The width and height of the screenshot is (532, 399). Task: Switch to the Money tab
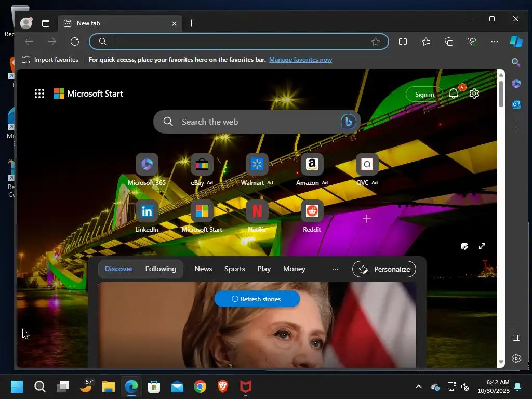click(294, 269)
